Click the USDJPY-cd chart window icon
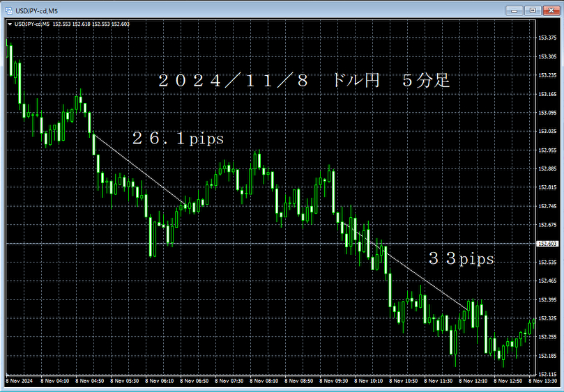Screen dimensions: 564x392 (x=8, y=10)
